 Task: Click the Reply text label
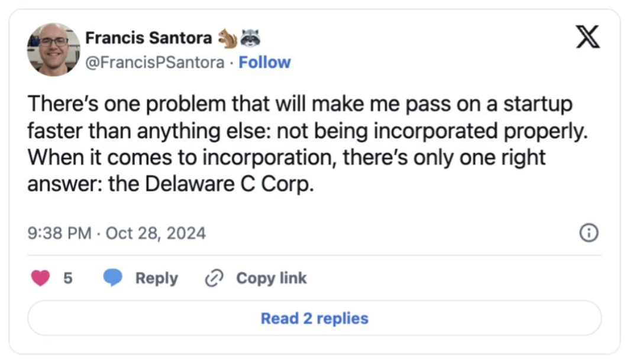pyautogui.click(x=156, y=278)
